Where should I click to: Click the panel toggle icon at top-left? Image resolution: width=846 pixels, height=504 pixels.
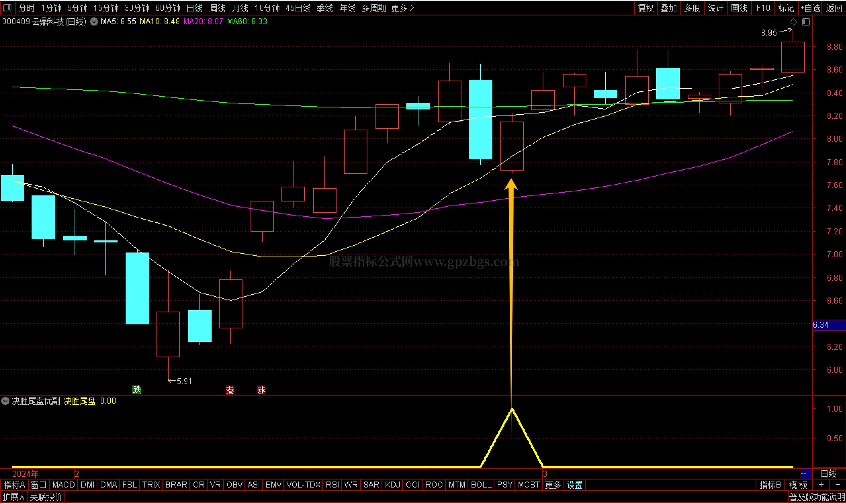[7, 8]
